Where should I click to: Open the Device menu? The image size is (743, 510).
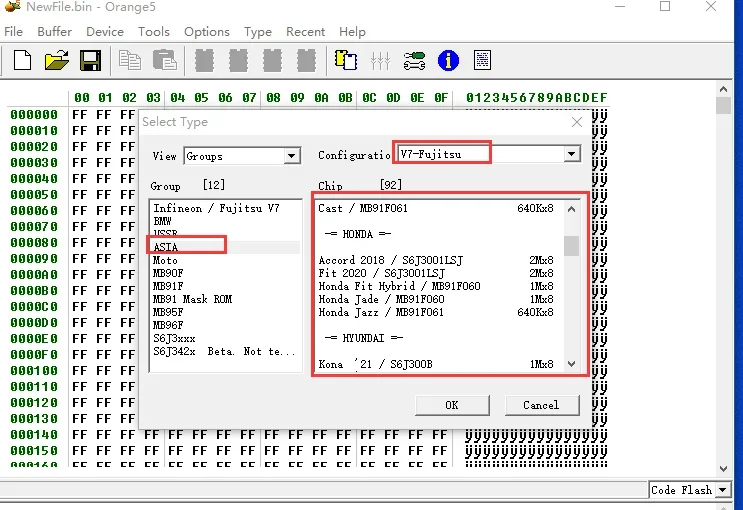click(105, 32)
